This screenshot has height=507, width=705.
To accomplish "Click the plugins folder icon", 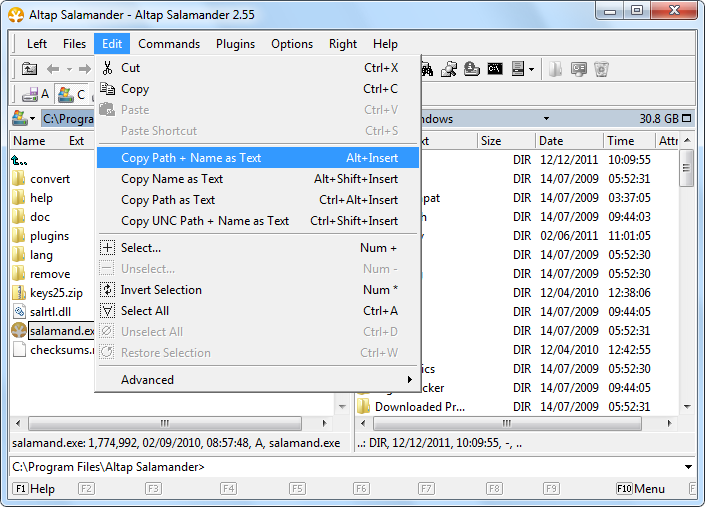I will click(18, 236).
